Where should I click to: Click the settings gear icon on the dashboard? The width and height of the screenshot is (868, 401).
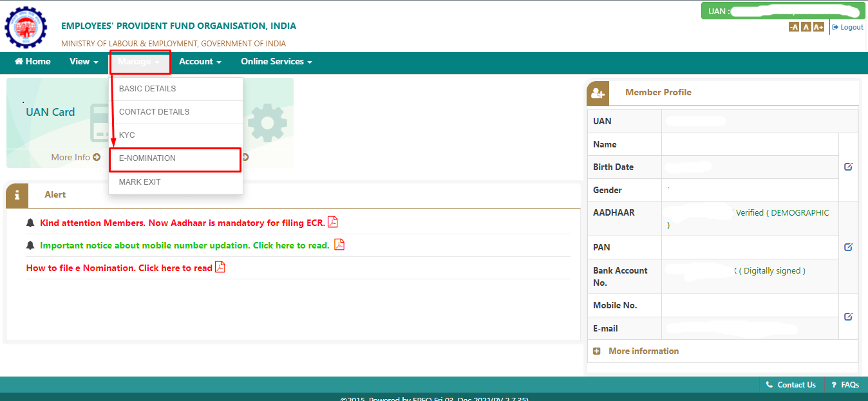268,122
